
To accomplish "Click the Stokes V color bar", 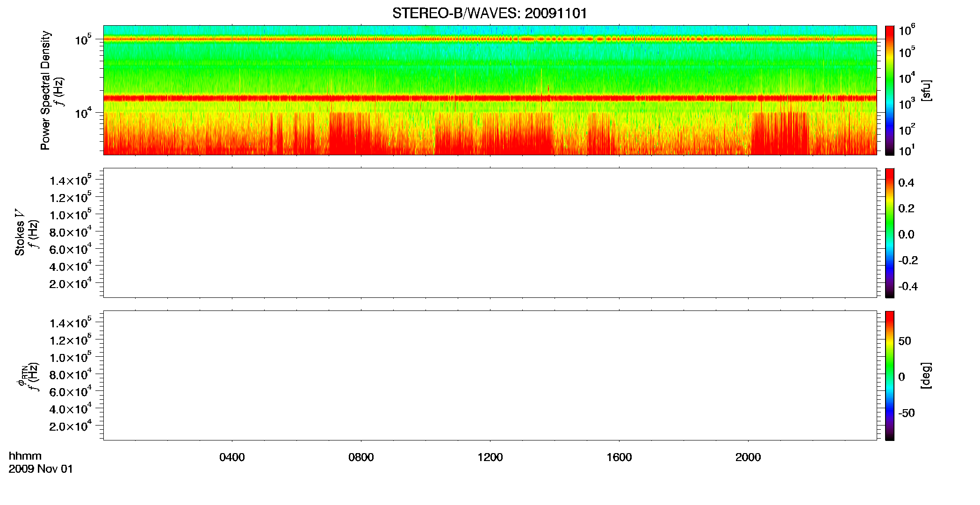I will pos(890,233).
